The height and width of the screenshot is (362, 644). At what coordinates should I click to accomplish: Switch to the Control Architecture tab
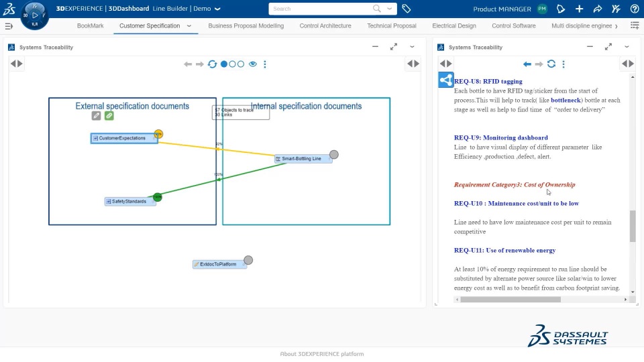(x=325, y=26)
